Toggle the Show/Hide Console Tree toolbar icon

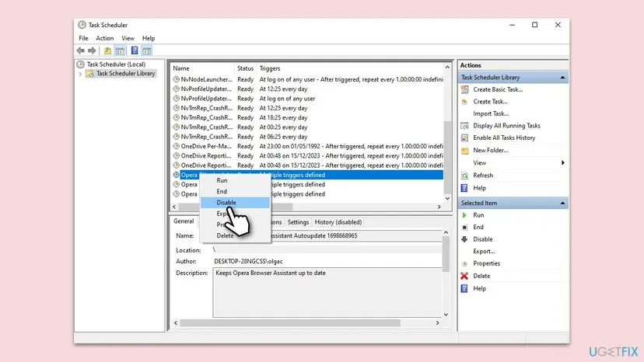(x=120, y=50)
